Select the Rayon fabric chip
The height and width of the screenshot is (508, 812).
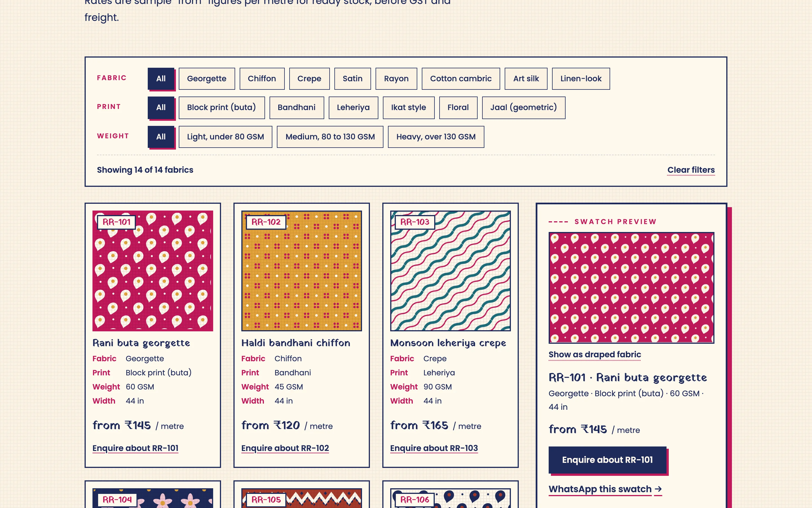pos(396,79)
